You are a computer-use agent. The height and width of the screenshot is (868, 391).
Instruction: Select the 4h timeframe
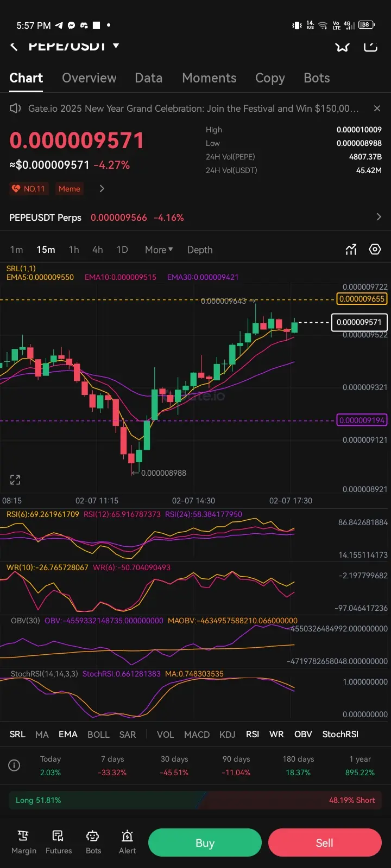[x=97, y=250]
